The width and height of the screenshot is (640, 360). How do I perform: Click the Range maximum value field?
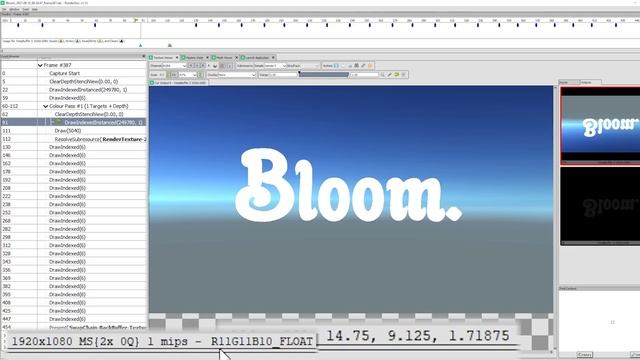(x=364, y=75)
